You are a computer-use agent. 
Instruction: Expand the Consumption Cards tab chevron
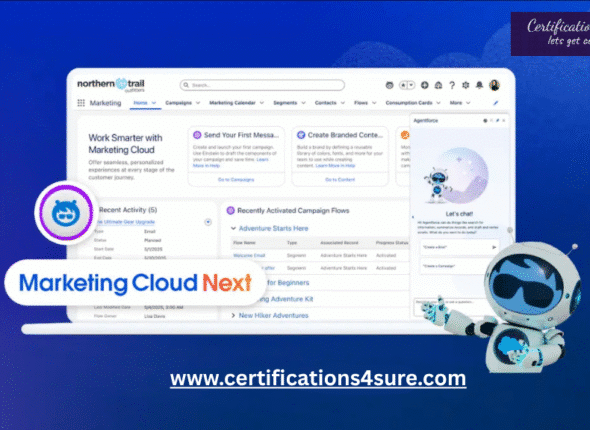coord(438,103)
